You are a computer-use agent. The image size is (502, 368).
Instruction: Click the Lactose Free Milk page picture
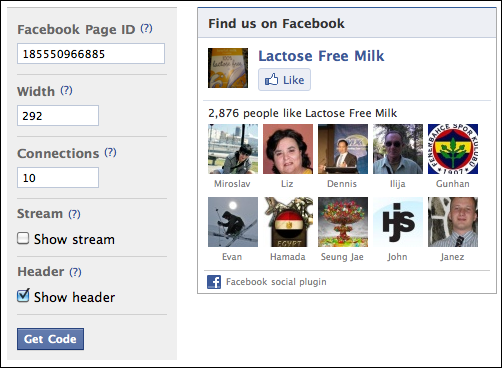(x=228, y=68)
